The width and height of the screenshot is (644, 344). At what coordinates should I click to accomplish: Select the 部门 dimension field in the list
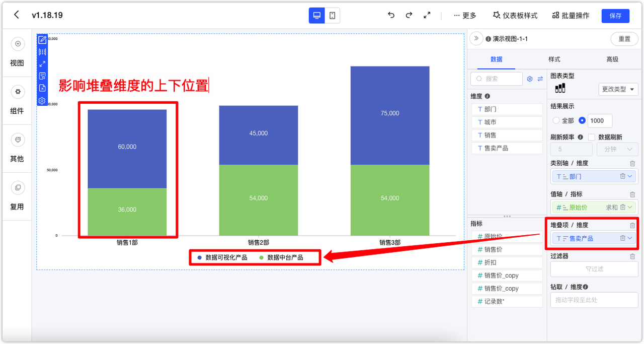[x=507, y=109]
